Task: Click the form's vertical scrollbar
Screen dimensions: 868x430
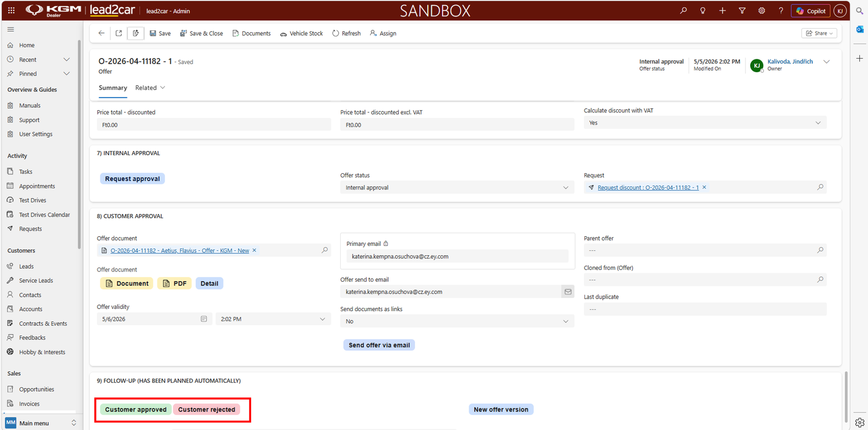Action: pos(845,396)
